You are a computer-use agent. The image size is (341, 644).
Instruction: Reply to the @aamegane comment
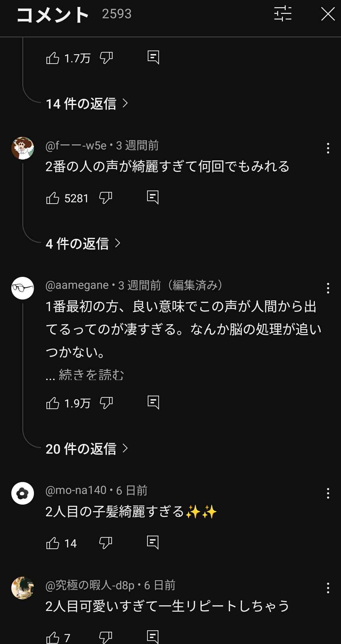(x=153, y=403)
